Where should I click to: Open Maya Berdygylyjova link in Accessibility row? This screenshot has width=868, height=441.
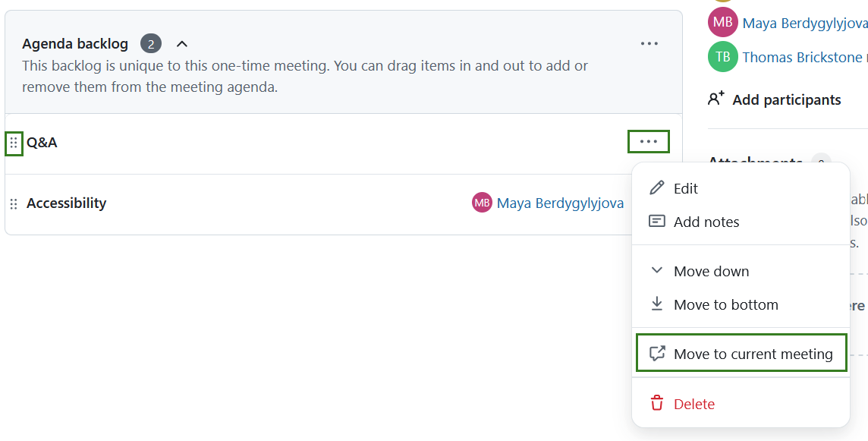tap(560, 203)
